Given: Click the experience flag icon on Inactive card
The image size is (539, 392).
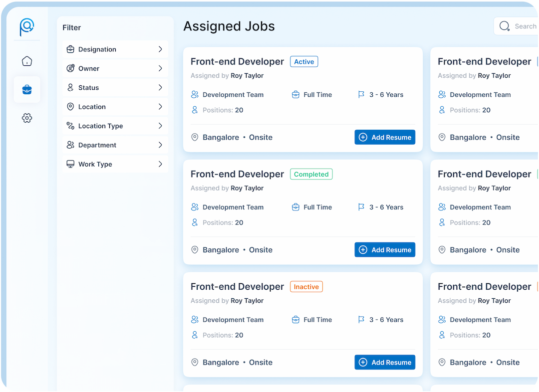Looking at the screenshot, I should [x=361, y=320].
